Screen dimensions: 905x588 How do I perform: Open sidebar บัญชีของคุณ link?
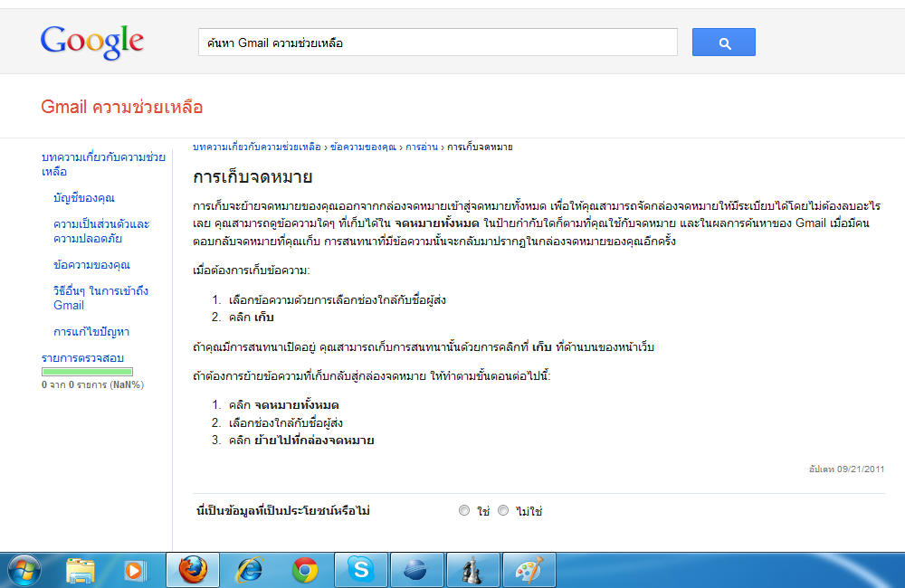83,198
